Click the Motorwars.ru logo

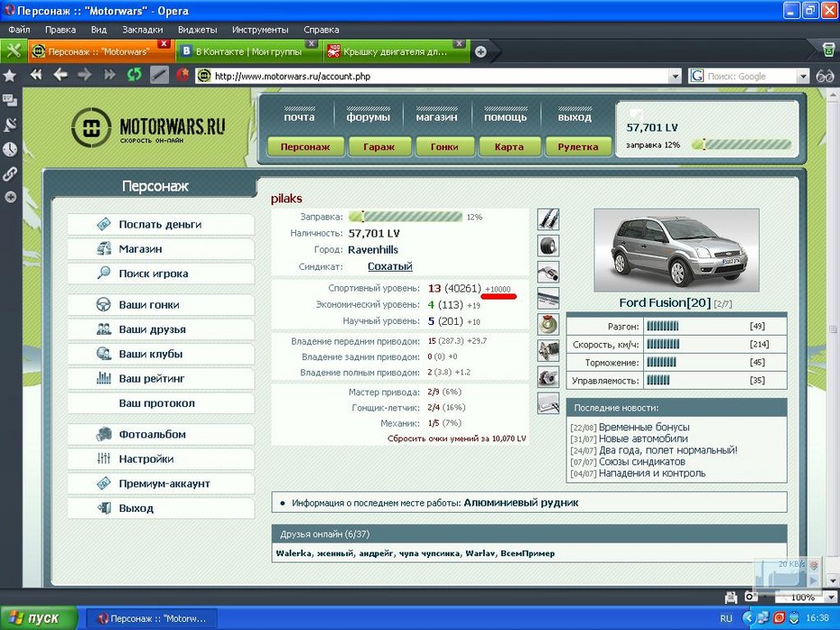click(x=148, y=128)
